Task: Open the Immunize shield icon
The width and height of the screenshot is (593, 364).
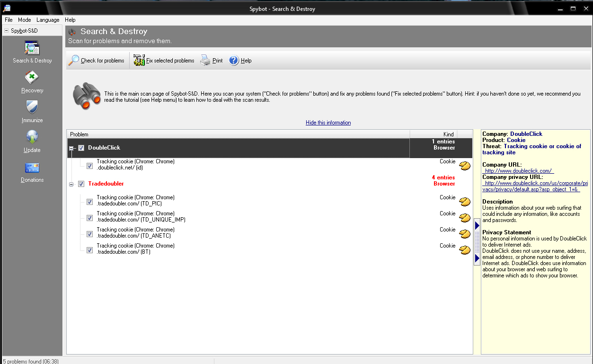Action: point(32,107)
